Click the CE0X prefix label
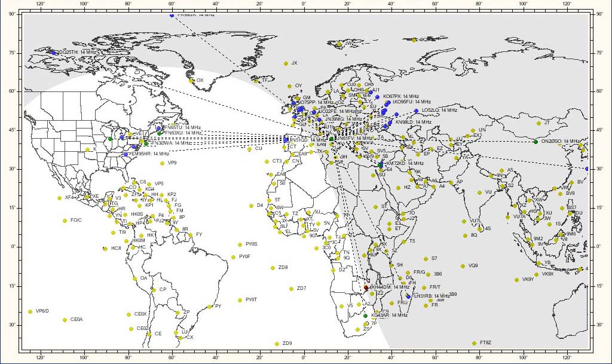The height and width of the screenshot is (364, 612). pyautogui.click(x=140, y=314)
